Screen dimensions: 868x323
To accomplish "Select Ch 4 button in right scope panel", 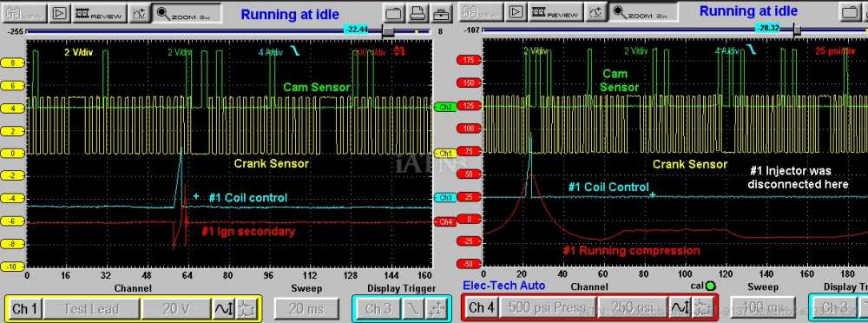I will (x=482, y=307).
